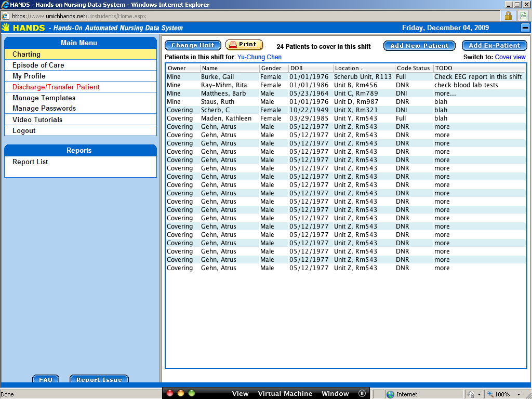Click DOB '10/22/1949' cell
This screenshot has height=399, width=532.
pos(309,110)
